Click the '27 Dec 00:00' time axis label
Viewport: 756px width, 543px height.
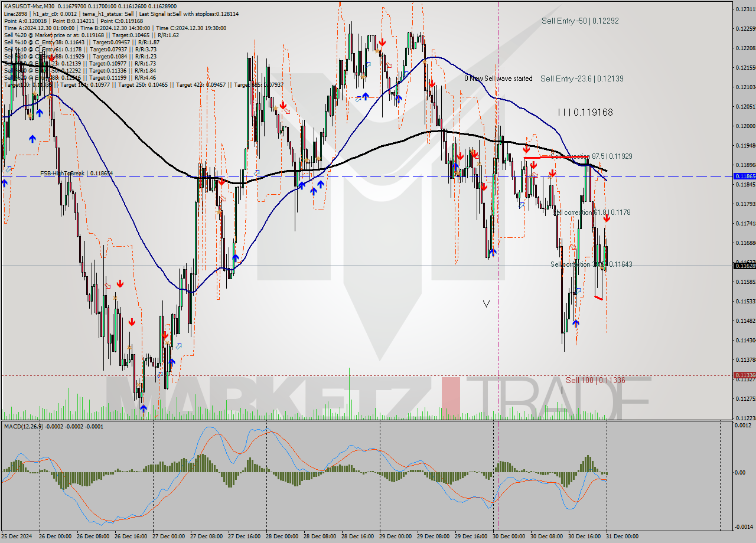[169, 537]
